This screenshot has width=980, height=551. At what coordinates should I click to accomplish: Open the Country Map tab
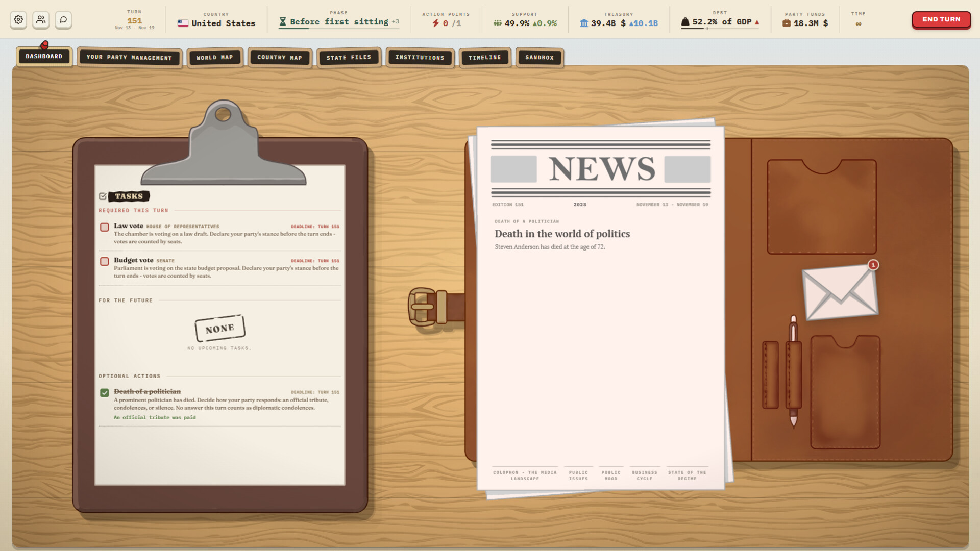coord(280,58)
